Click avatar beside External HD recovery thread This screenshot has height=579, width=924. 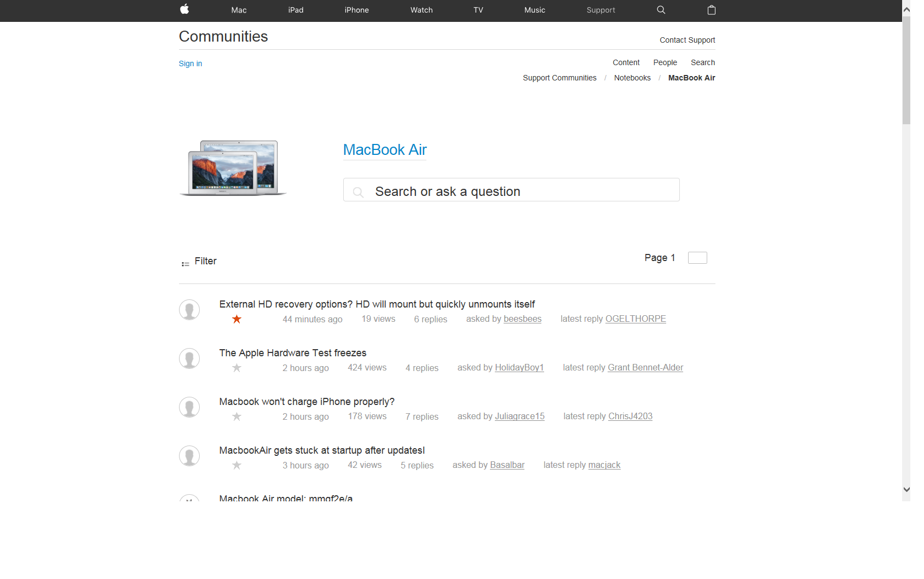(189, 310)
